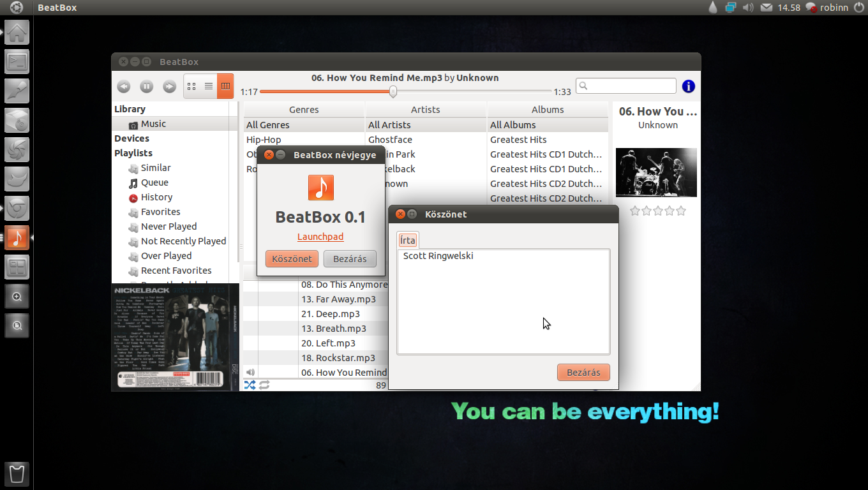The width and height of the screenshot is (868, 490).
Task: Click the Albums column header
Action: [548, 110]
